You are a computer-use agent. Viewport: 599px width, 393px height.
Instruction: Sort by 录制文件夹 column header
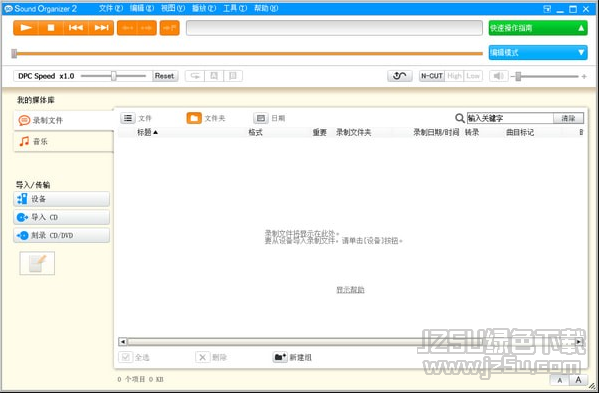coord(353,133)
